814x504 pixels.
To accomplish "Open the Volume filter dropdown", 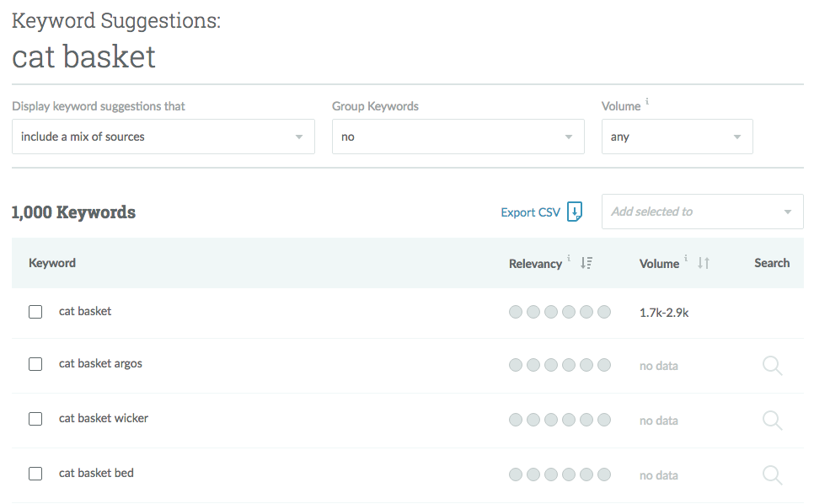I will click(677, 137).
